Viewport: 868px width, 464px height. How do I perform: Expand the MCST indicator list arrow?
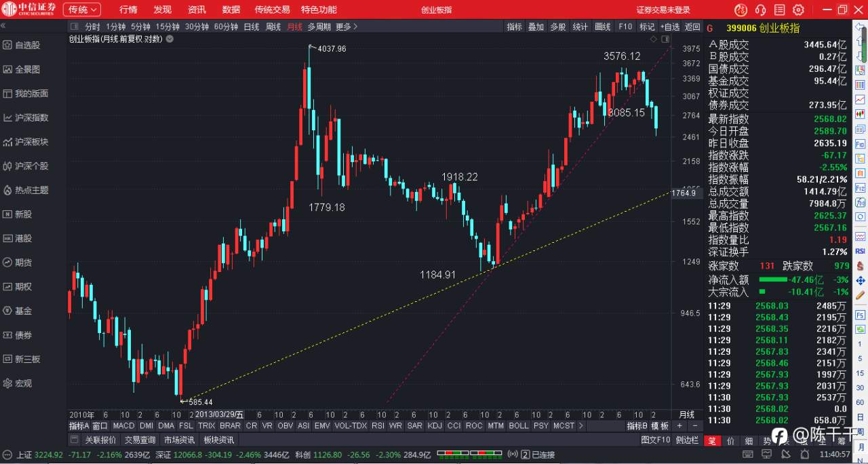582,426
